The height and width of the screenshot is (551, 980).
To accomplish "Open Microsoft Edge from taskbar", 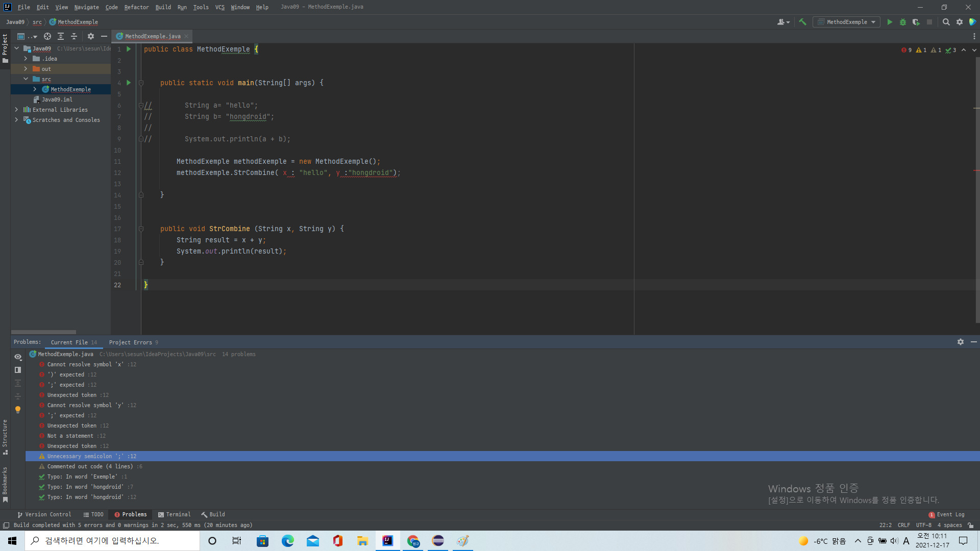I will click(288, 541).
